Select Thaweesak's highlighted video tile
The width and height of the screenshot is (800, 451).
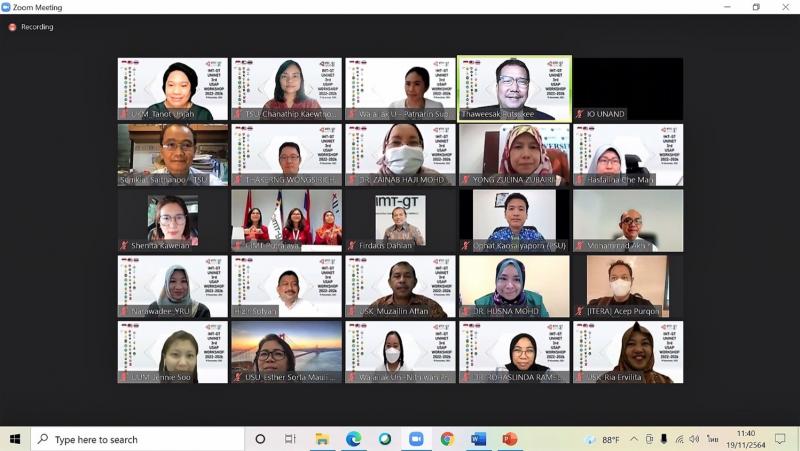tap(514, 88)
